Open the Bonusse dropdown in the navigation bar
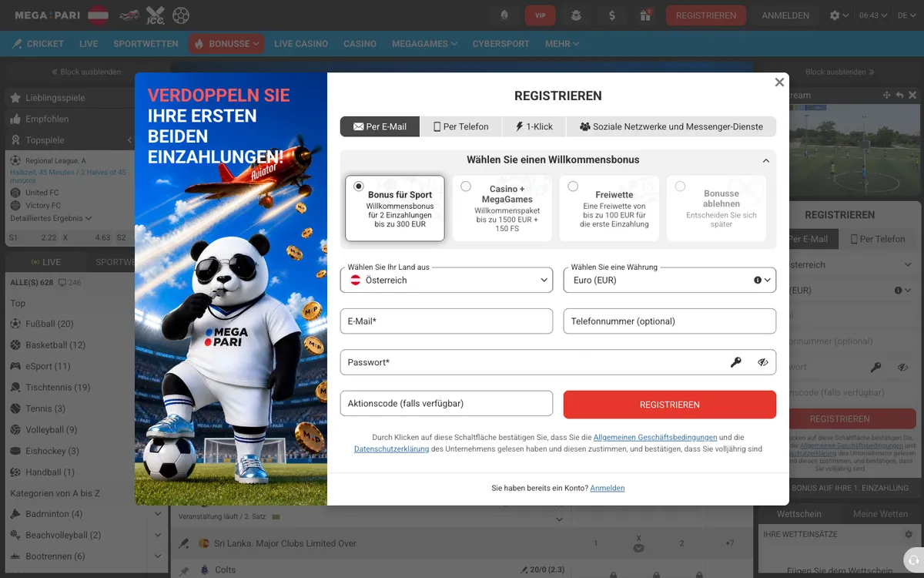This screenshot has height=578, width=924. (x=226, y=44)
